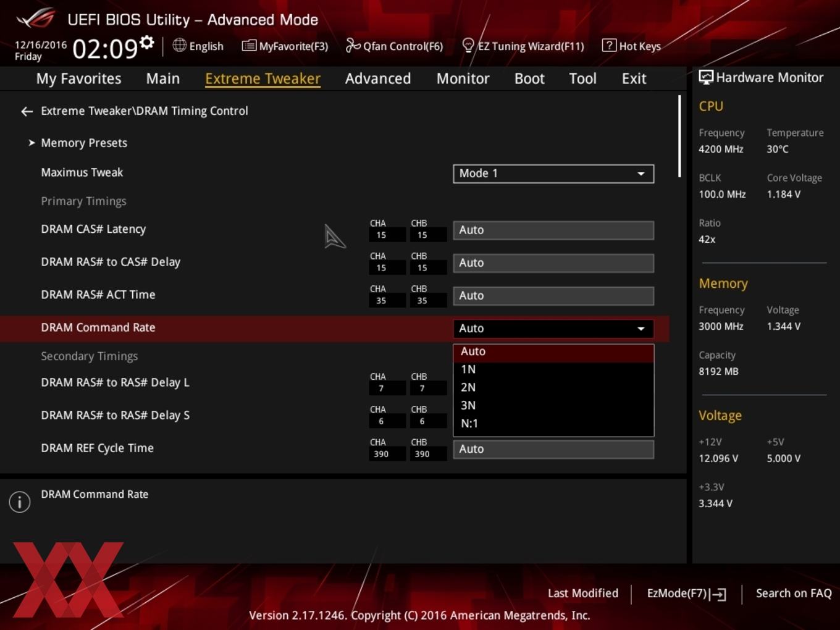Click the Memory capacity 8192 MB value
840x630 pixels.
(x=718, y=371)
